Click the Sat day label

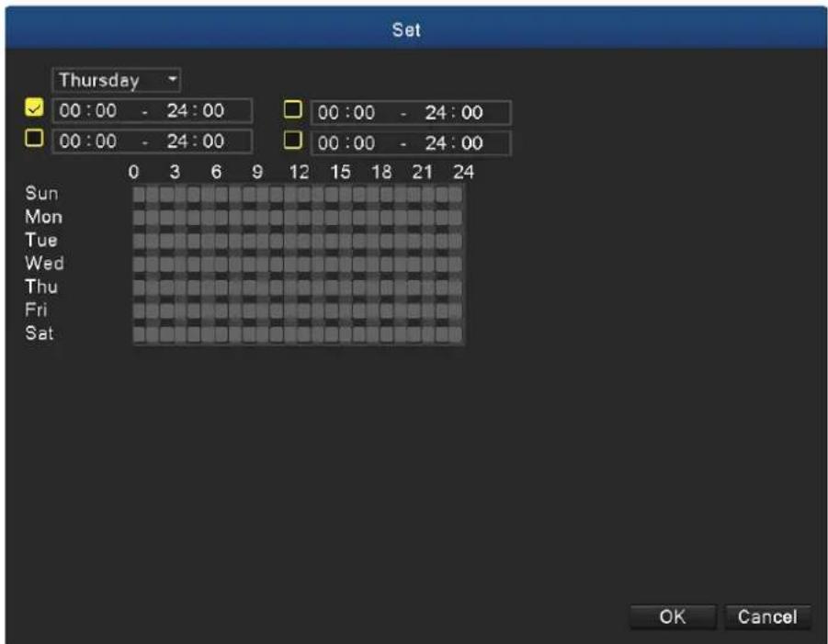40,333
